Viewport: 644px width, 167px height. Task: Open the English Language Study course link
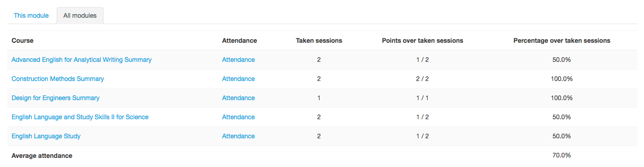[x=46, y=136]
